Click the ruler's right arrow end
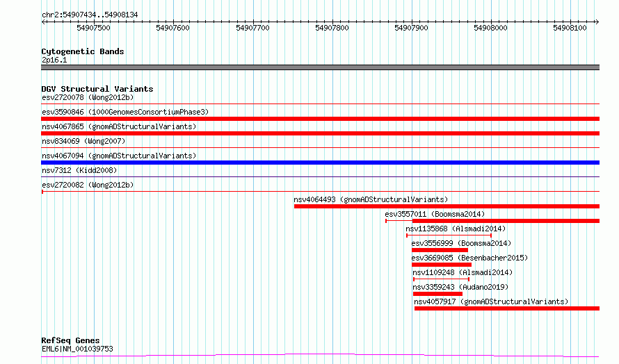619x364 pixels. click(597, 22)
